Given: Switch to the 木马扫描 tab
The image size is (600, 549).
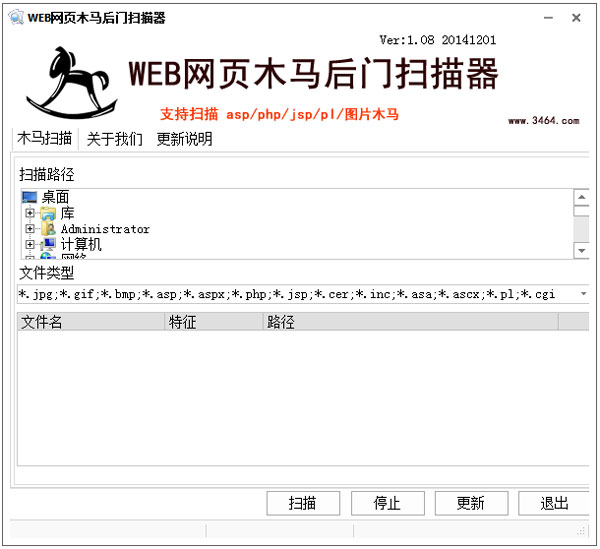Looking at the screenshot, I should (x=45, y=139).
